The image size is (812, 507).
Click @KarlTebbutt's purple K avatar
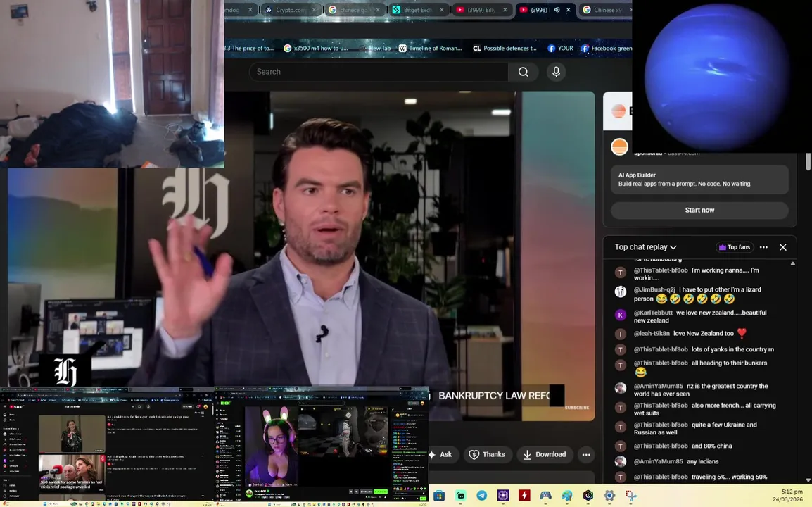[x=621, y=315]
